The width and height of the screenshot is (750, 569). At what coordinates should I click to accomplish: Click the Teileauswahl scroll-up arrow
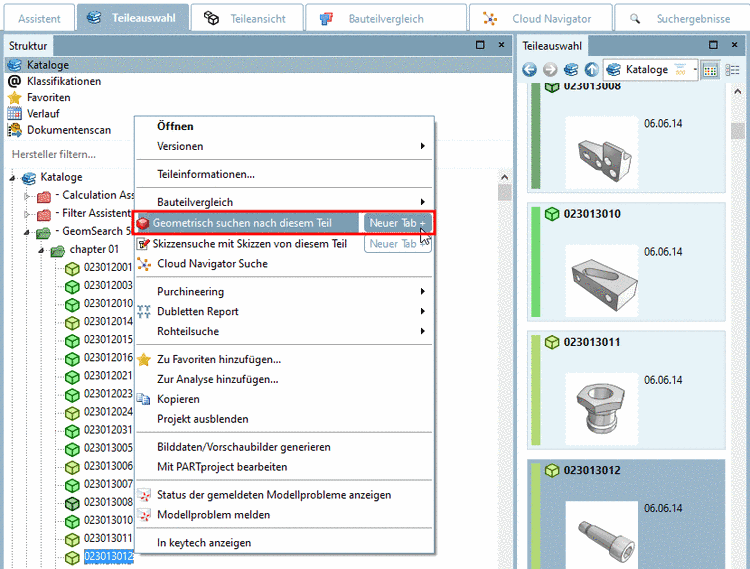[738, 91]
